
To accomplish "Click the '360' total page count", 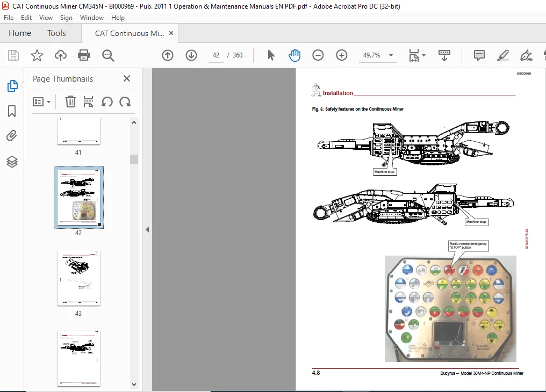I will pyautogui.click(x=238, y=55).
